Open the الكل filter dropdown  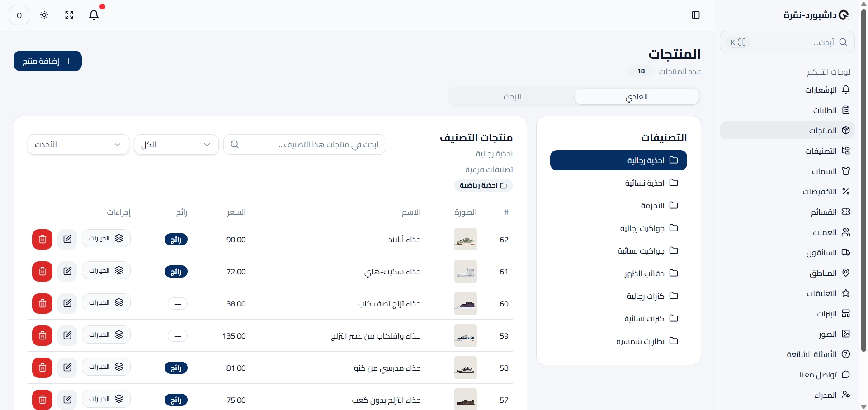click(x=176, y=145)
